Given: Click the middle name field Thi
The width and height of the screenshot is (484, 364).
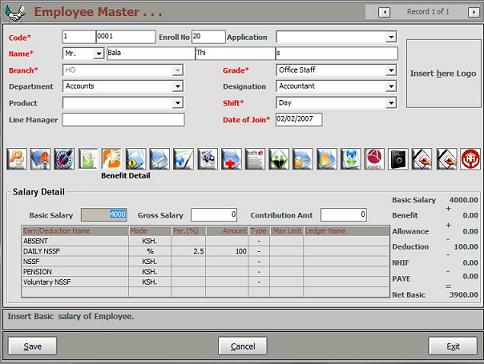Looking at the screenshot, I should pyautogui.click(x=235, y=53).
